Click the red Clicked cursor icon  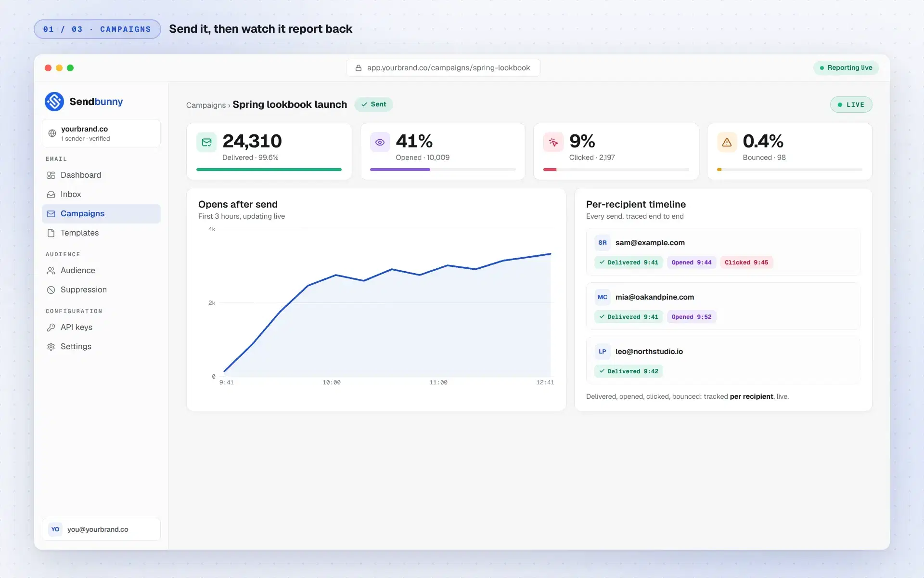coord(553,142)
